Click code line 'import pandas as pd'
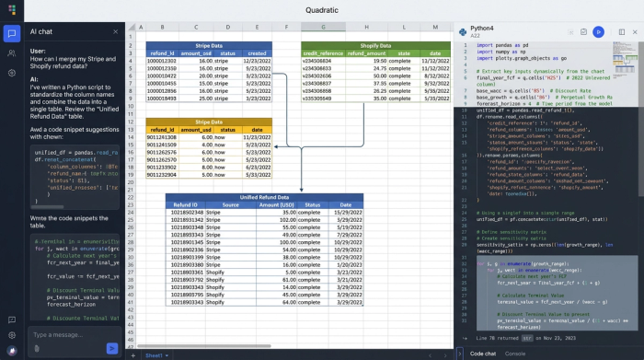The height and width of the screenshot is (360, 644). [502, 45]
